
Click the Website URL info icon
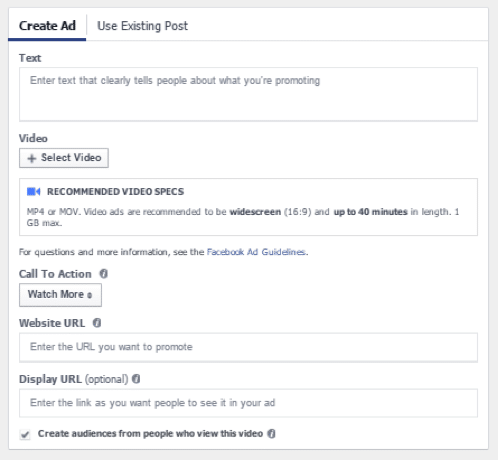(97, 323)
